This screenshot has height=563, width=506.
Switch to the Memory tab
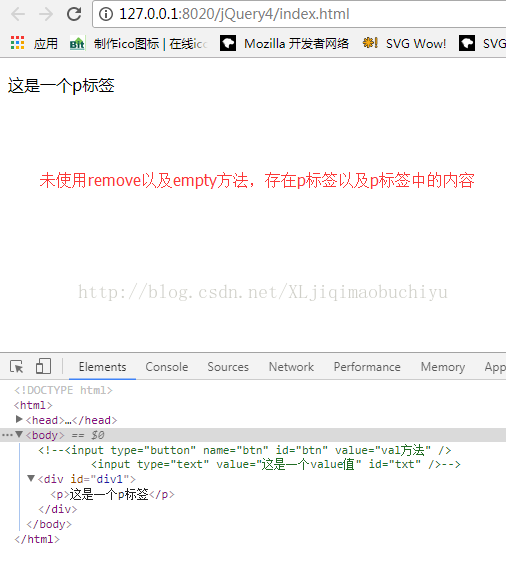pyautogui.click(x=443, y=367)
